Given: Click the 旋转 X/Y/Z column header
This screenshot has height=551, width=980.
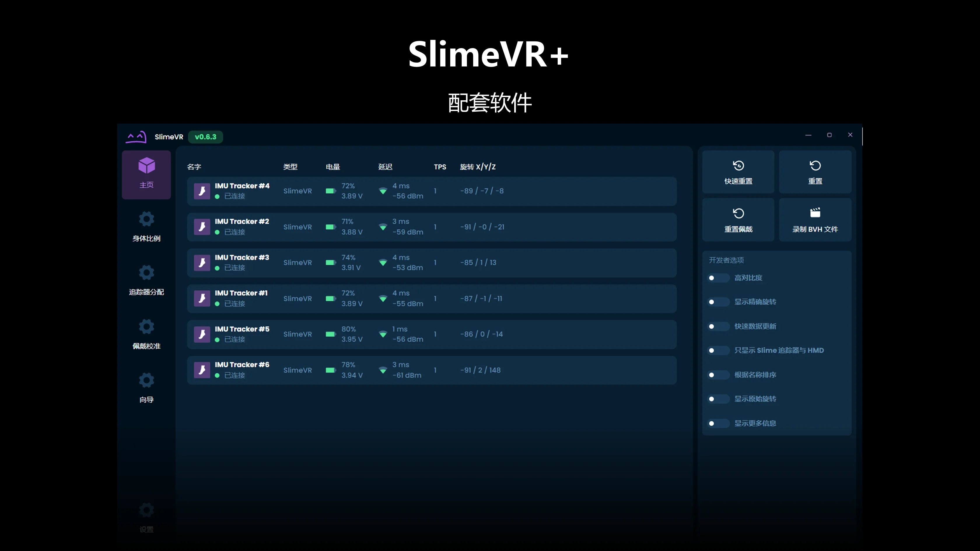Looking at the screenshot, I should pyautogui.click(x=478, y=167).
